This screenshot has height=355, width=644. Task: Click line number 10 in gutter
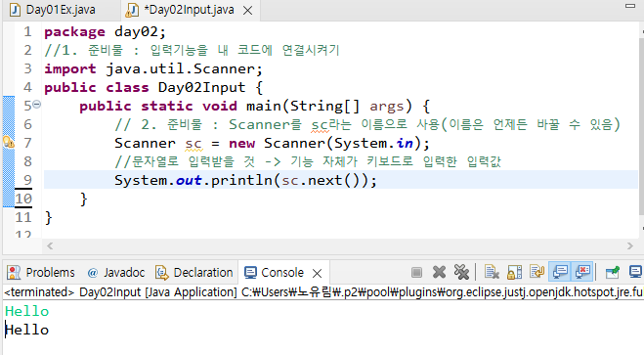point(23,199)
